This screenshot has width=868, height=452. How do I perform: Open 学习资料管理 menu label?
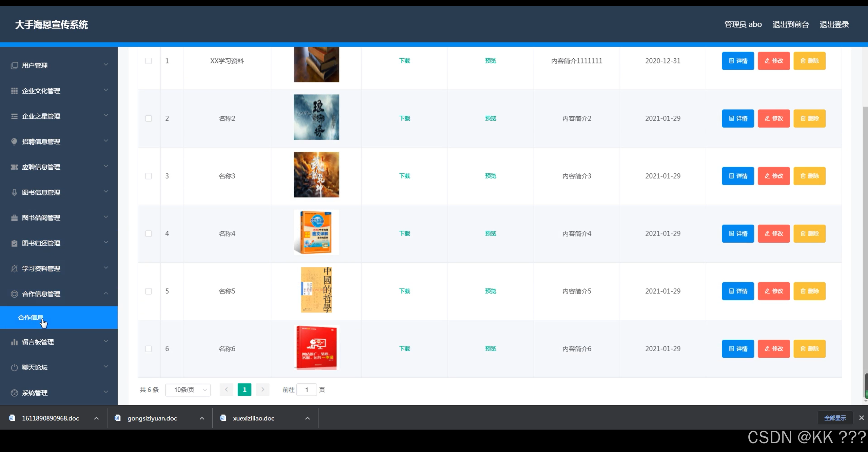click(41, 268)
